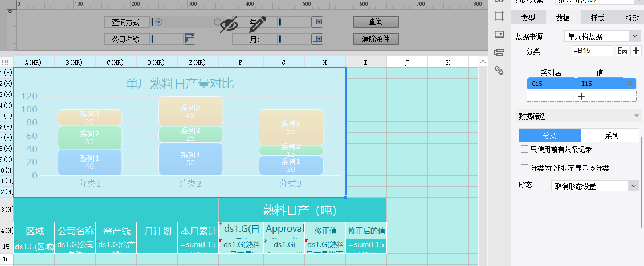Collapse the 数据筛选 section
Image resolution: width=644 pixels, height=266 pixels.
pyautogui.click(x=637, y=116)
